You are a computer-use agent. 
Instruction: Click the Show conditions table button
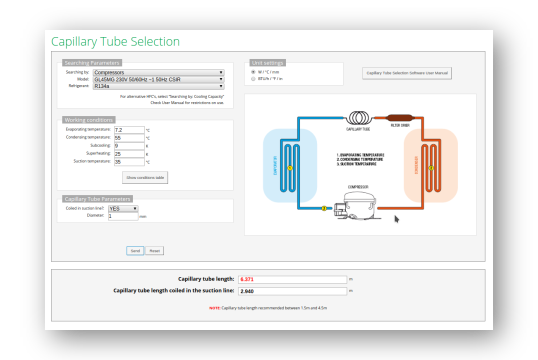145,178
